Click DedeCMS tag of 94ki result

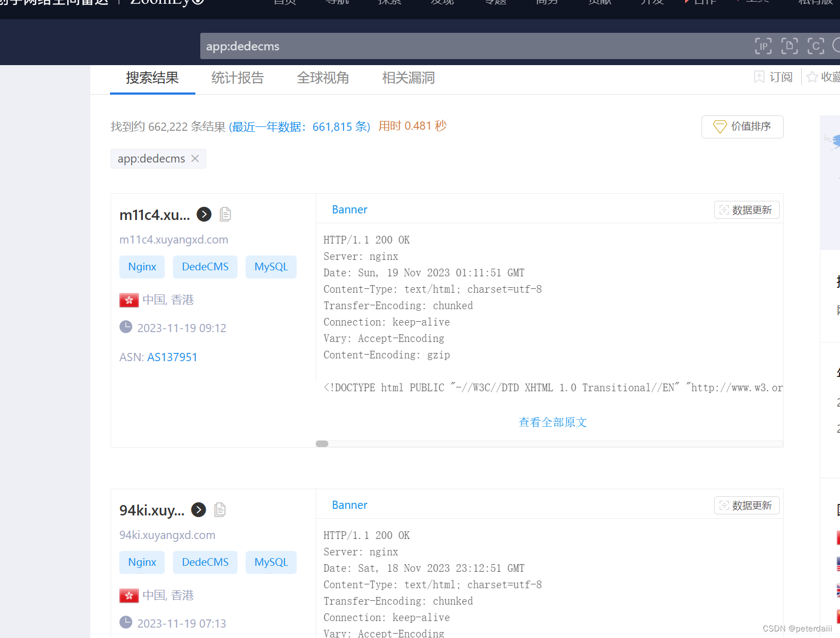pos(205,562)
